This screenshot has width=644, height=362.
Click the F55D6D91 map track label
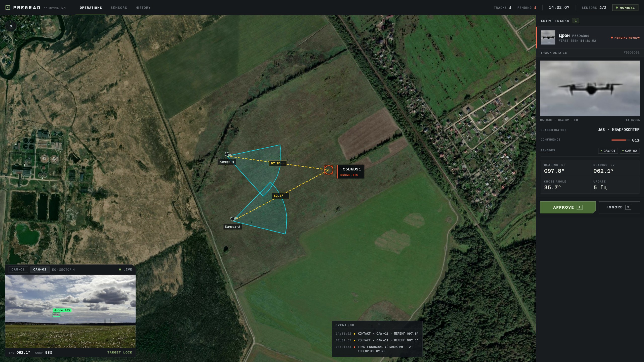[350, 172]
